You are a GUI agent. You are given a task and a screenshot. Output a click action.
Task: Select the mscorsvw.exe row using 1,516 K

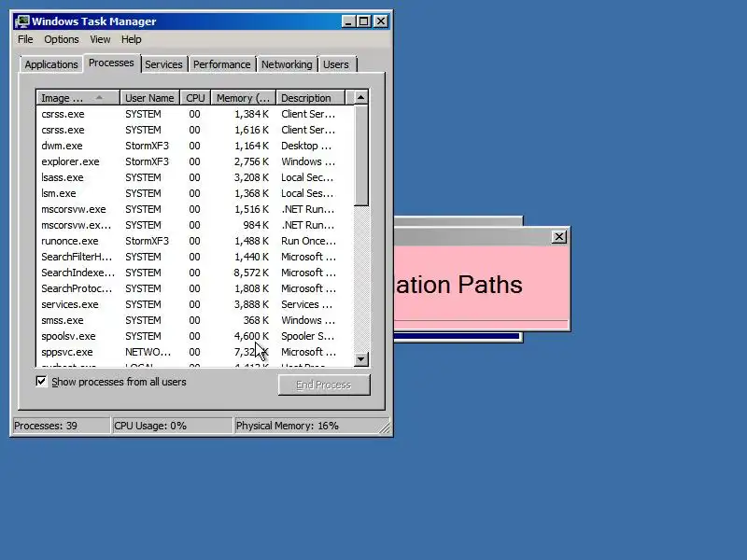click(x=195, y=209)
